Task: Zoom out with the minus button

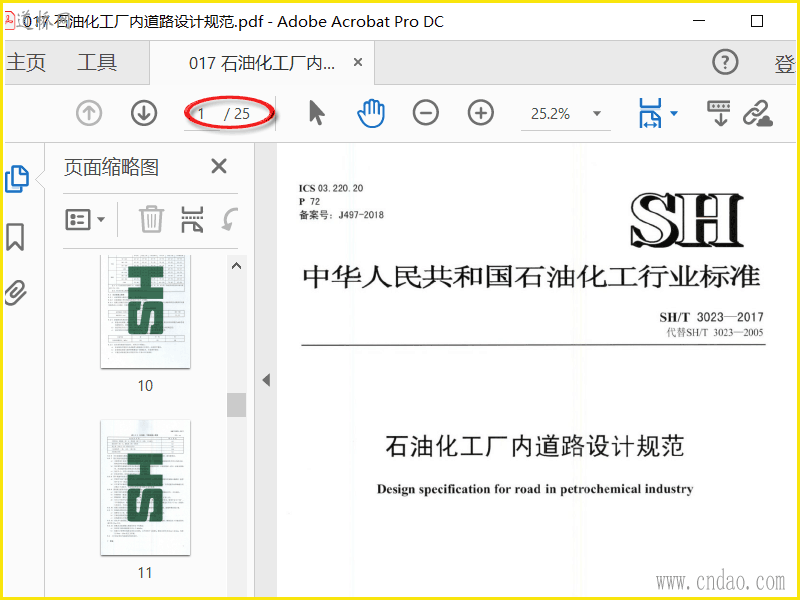Action: pos(426,113)
